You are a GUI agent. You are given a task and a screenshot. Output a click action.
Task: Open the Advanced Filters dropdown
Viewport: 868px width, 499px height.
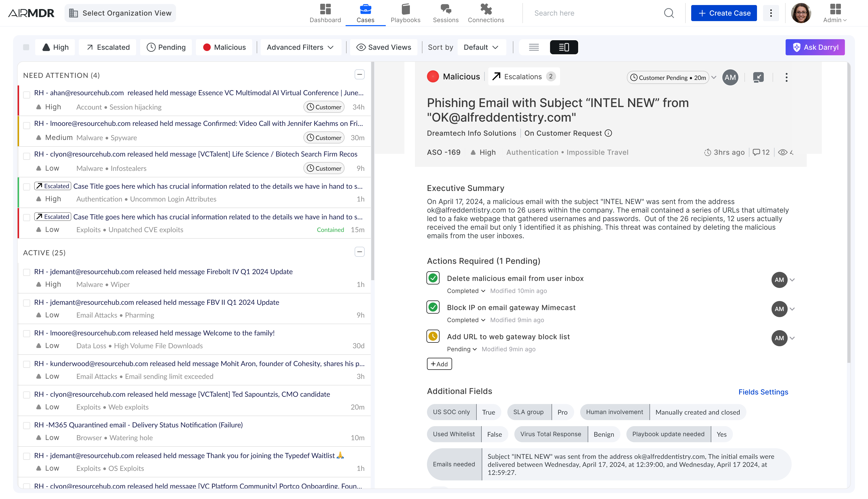click(x=300, y=47)
